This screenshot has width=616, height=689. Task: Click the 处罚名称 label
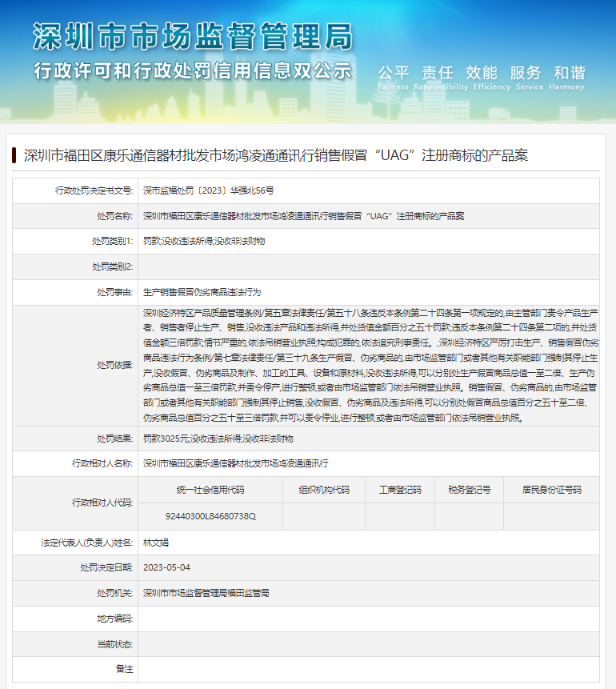[114, 216]
